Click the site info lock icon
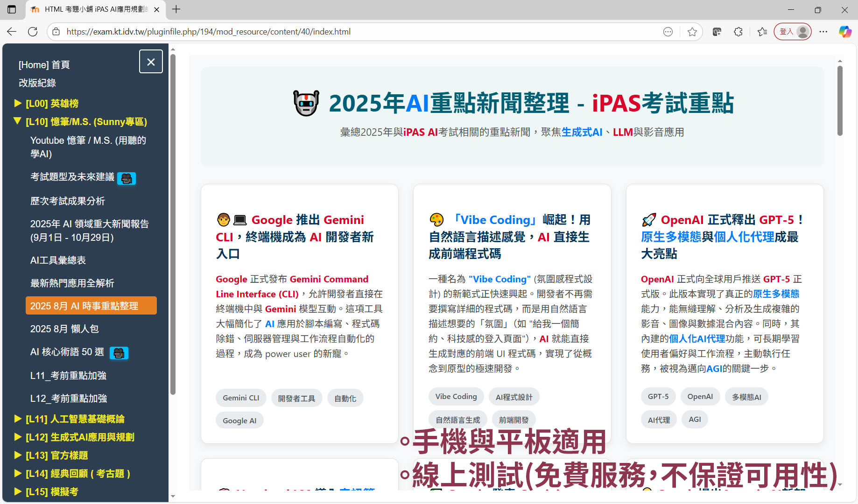Viewport: 858px width, 504px height. click(56, 32)
